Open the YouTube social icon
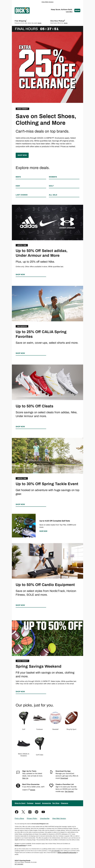95x868 pixels. tap(43, 812)
